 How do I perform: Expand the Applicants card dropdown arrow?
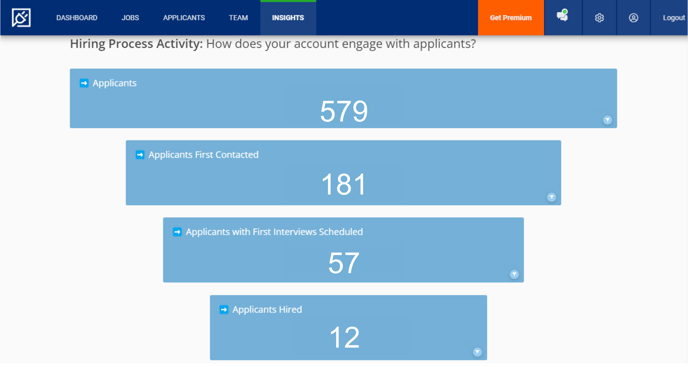click(x=607, y=120)
